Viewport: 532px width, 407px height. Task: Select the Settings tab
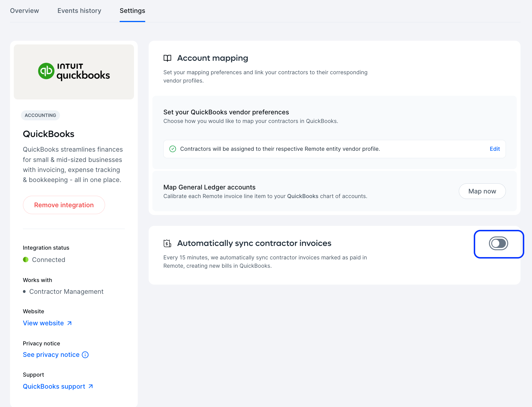point(132,11)
